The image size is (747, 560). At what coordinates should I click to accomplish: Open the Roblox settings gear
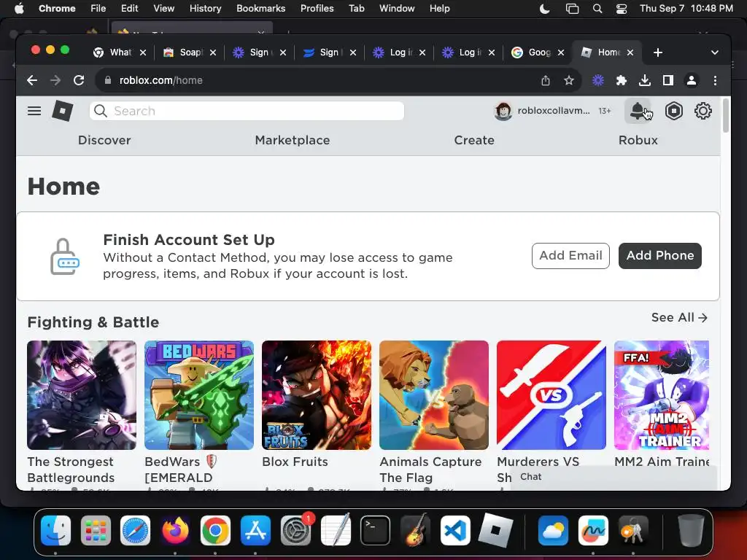pos(703,111)
